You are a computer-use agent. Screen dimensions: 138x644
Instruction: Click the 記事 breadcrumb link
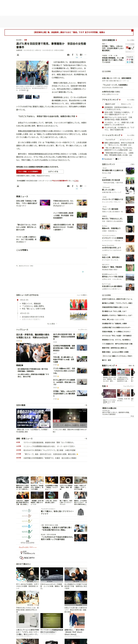click(26, 40)
